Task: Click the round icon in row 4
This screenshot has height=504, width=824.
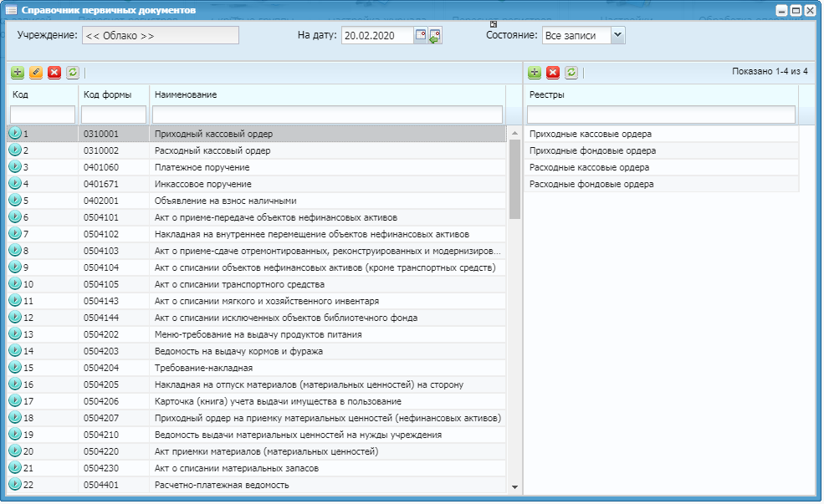Action: coord(15,184)
